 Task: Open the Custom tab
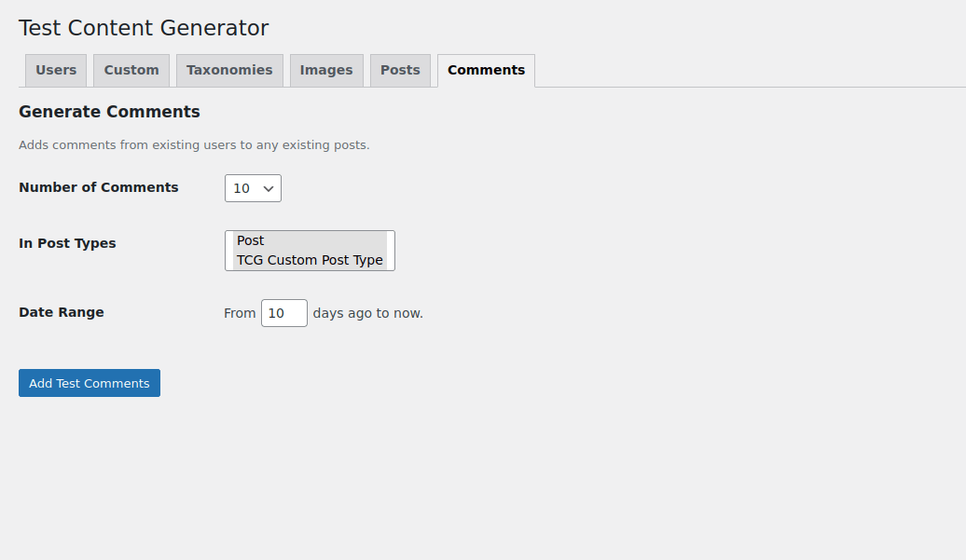[131, 70]
